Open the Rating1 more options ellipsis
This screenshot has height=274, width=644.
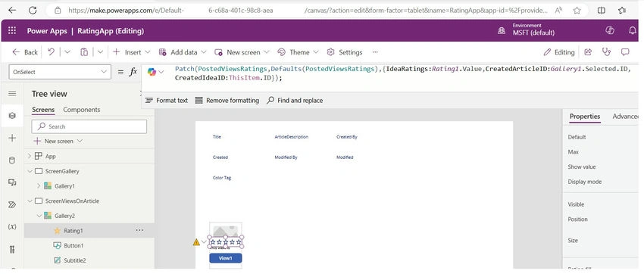(x=139, y=231)
